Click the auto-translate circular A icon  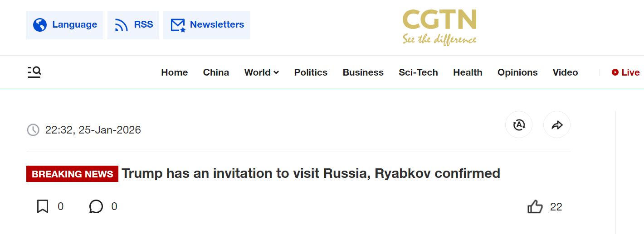click(x=519, y=124)
